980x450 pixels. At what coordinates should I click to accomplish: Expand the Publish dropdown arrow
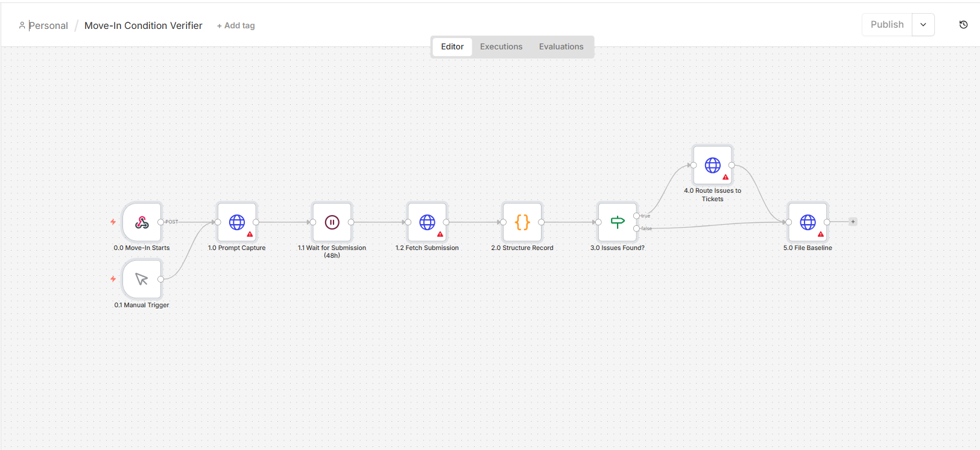(923, 25)
